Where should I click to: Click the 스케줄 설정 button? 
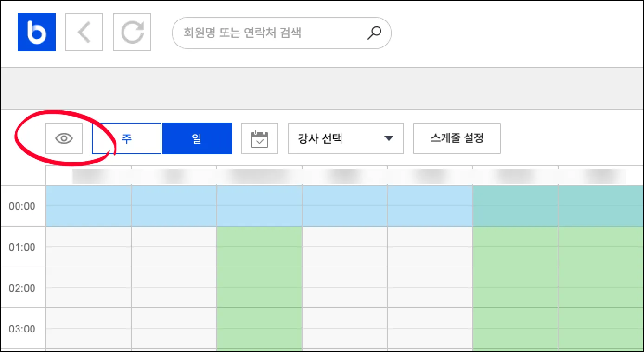(x=457, y=138)
